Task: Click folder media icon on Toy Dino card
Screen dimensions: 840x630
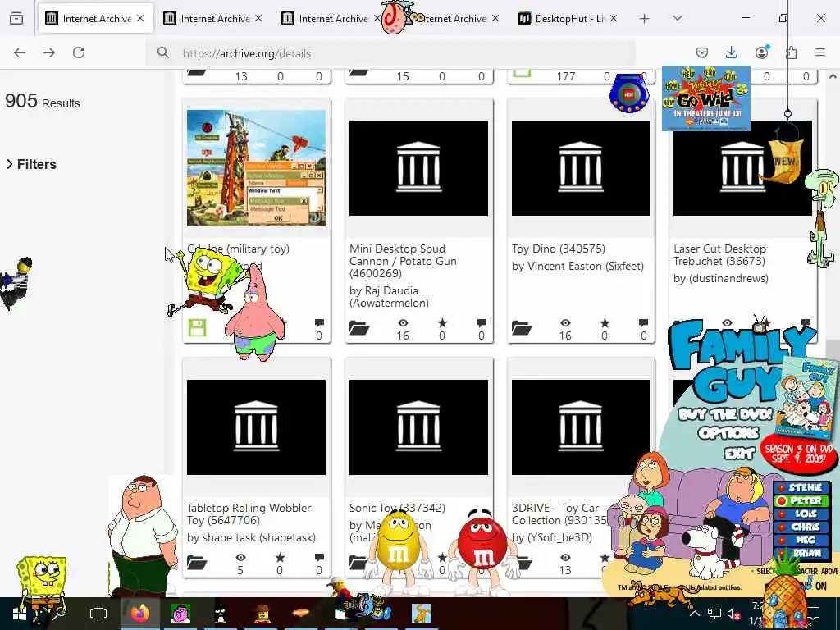Action: tap(522, 327)
